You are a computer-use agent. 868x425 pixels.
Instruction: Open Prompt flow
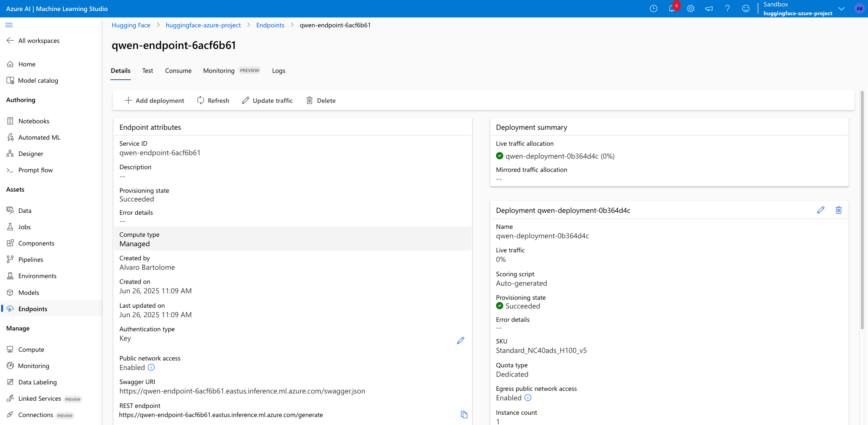(x=35, y=170)
